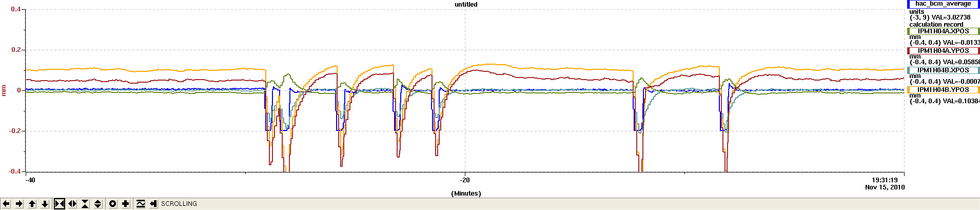The width and height of the screenshot is (980, 210).
Task: Click the -40 x-axis tick label
Action: point(30,180)
